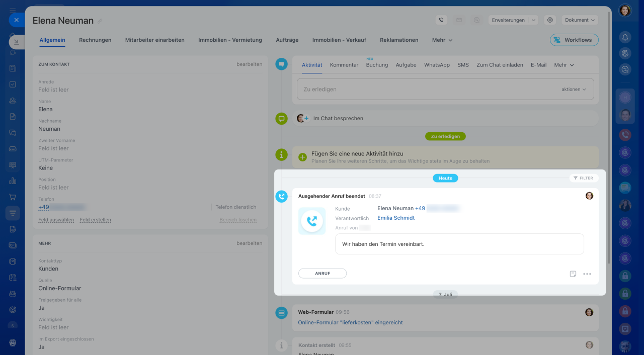This screenshot has width=644, height=355.
Task: Select the Allgemein tab
Action: point(52,40)
